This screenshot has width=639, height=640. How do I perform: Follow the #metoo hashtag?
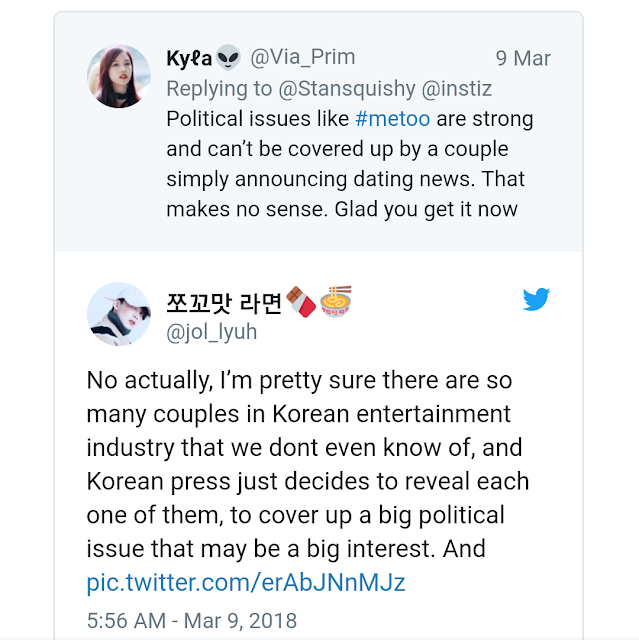coord(393,119)
